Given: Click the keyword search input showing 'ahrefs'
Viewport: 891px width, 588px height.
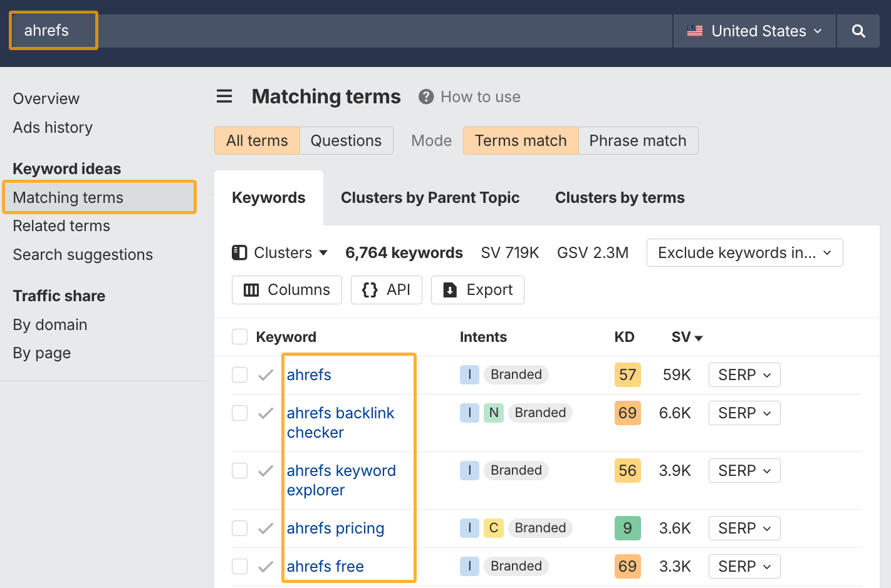Looking at the screenshot, I should pos(53,30).
